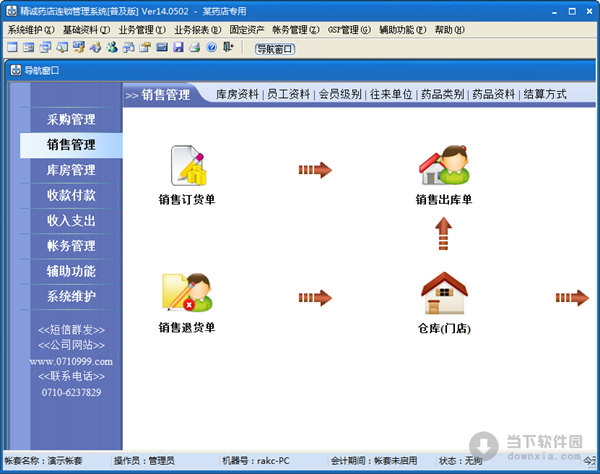Open the 辅助功能 menu in menu bar
The width and height of the screenshot is (600, 474).
point(403,30)
